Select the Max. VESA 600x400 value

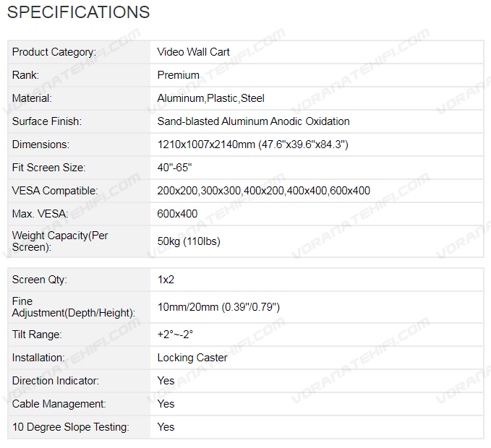pyautogui.click(x=177, y=214)
